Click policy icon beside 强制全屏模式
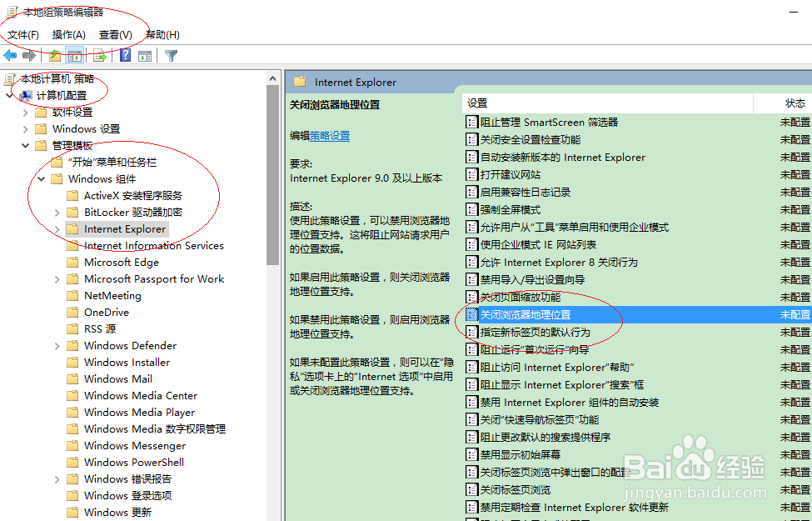812x521 pixels. [x=471, y=210]
